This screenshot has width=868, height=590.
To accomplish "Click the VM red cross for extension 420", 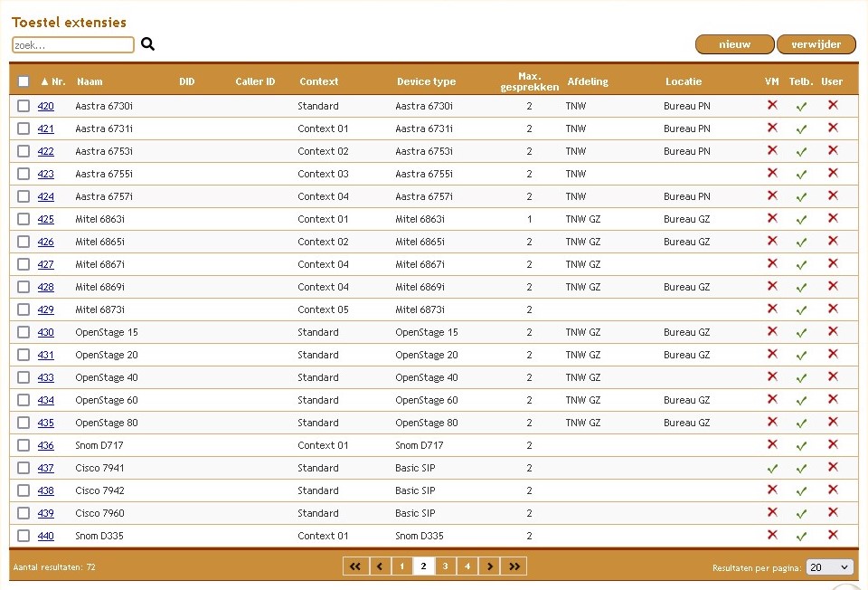I will pyautogui.click(x=772, y=105).
